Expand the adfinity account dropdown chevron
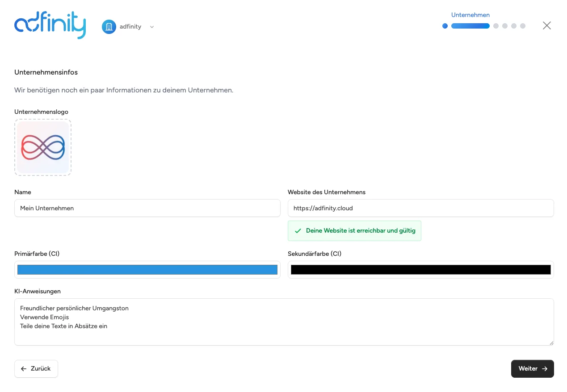This screenshot has height=392, width=567. tap(152, 27)
